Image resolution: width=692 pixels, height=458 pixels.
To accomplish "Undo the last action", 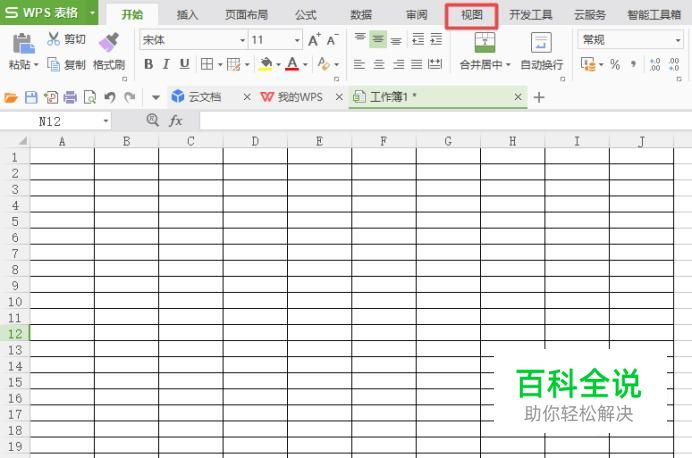I will click(109, 97).
